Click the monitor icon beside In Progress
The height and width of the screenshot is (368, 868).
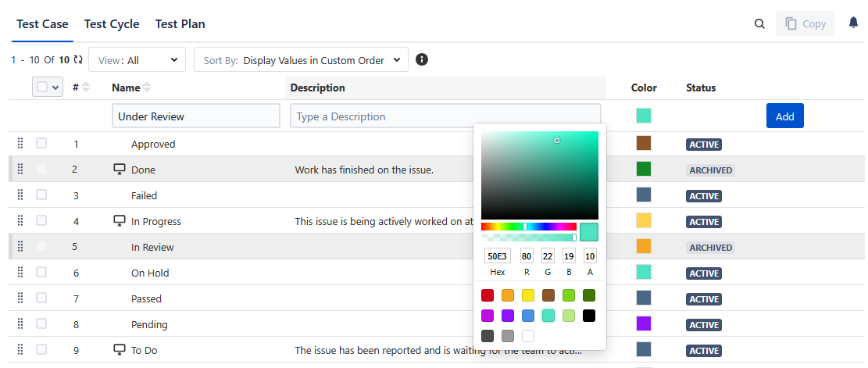[119, 221]
